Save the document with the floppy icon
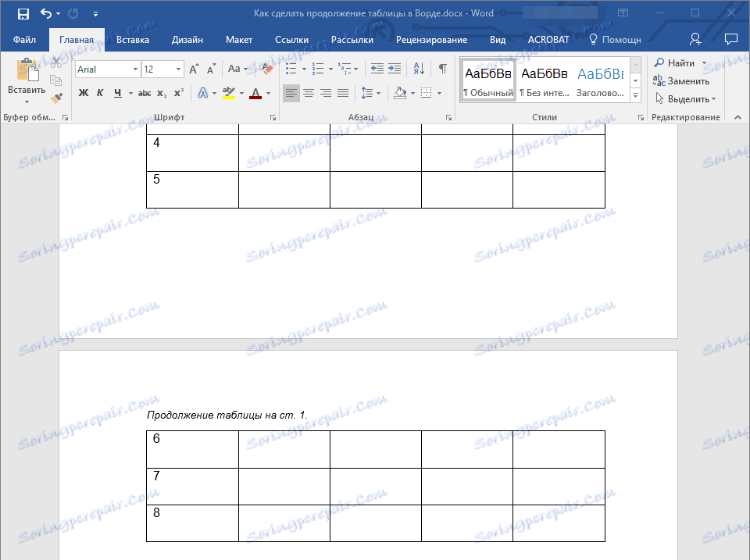This screenshot has height=560, width=750. [23, 14]
